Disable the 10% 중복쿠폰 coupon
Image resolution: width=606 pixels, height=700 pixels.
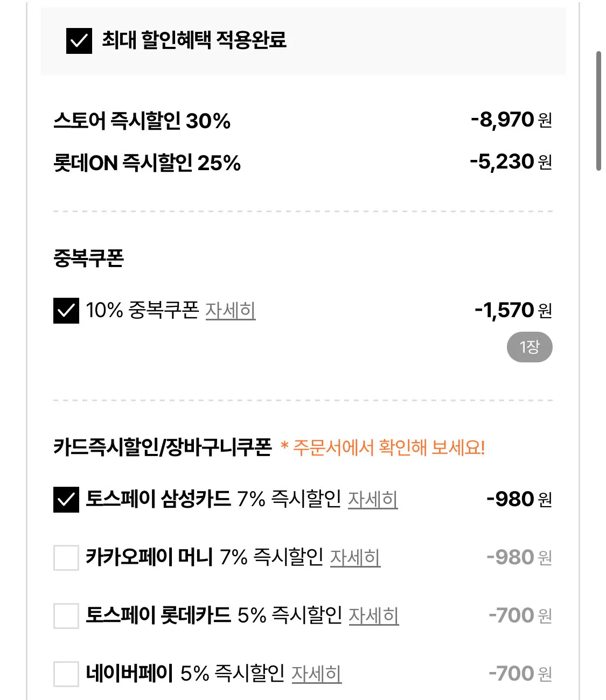(67, 310)
